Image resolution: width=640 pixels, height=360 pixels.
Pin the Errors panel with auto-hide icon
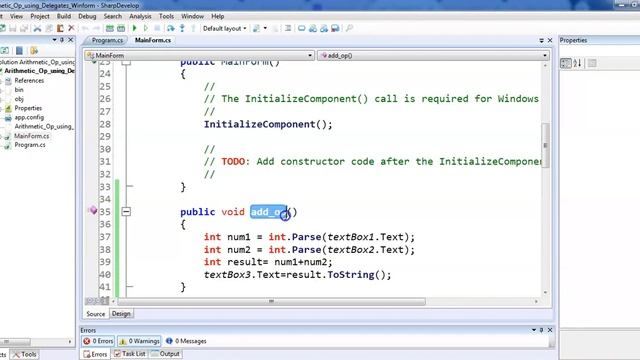click(542, 330)
